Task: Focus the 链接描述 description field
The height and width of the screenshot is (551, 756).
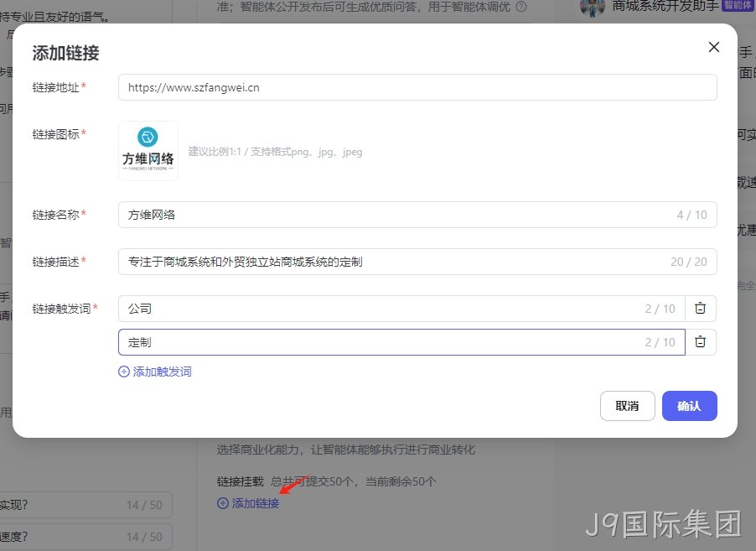Action: (417, 262)
